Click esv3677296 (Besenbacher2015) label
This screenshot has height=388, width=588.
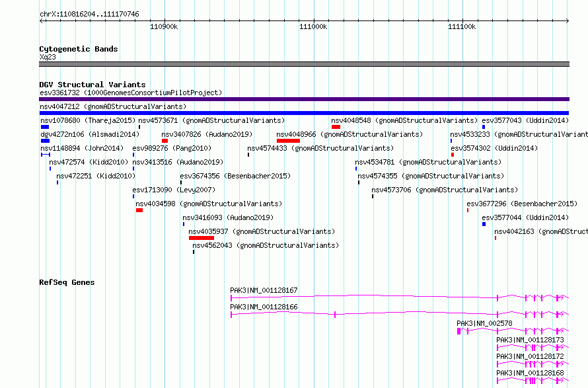[522, 204]
